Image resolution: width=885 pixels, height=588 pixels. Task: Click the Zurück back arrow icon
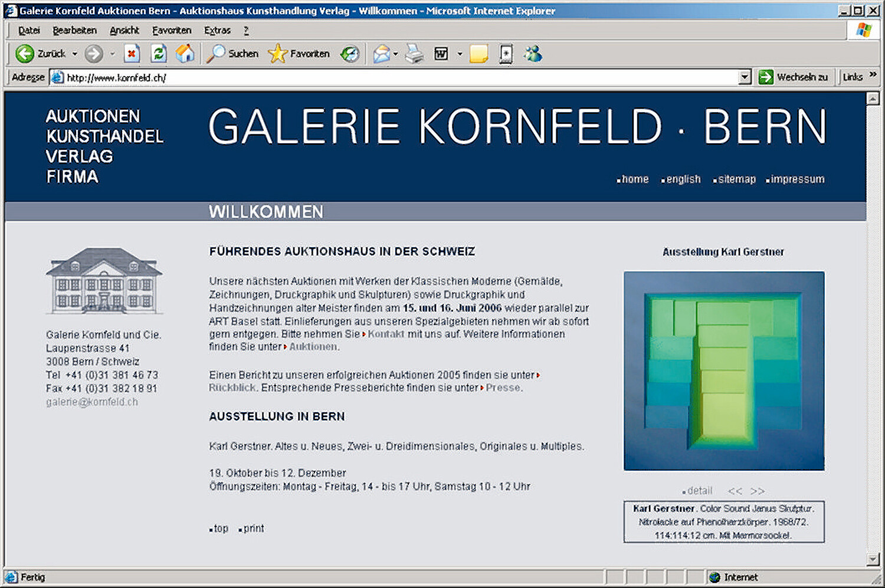click(x=25, y=54)
